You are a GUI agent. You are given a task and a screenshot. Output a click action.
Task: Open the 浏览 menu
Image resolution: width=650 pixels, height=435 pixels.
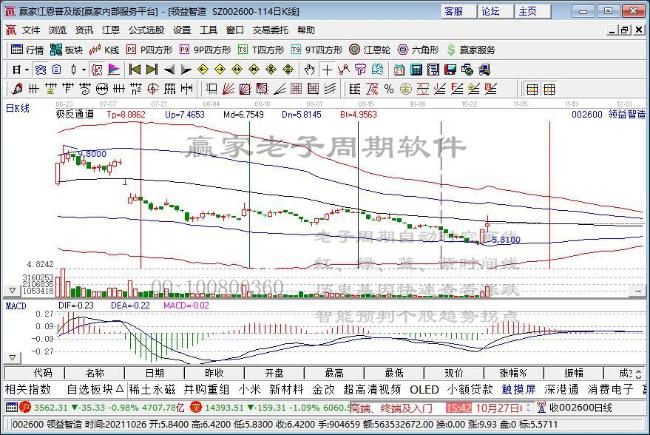[58, 30]
